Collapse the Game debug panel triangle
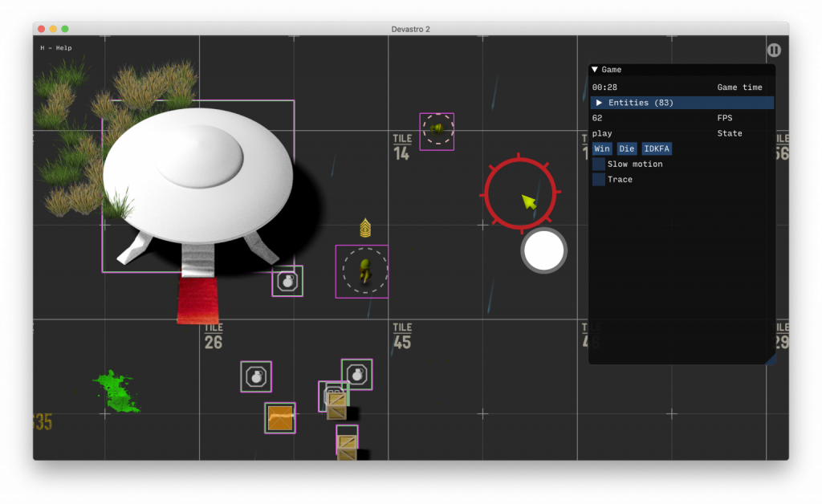This screenshot has height=504, width=822. click(x=595, y=70)
